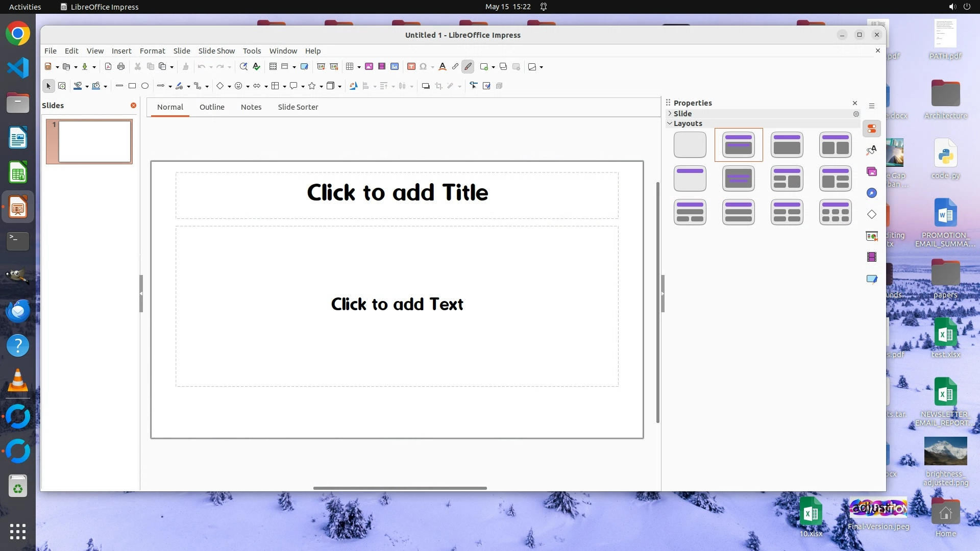Screen dimensions: 980x551
Task: Open the Stars and Banners shapes dropdown arrow
Action: (x=321, y=86)
